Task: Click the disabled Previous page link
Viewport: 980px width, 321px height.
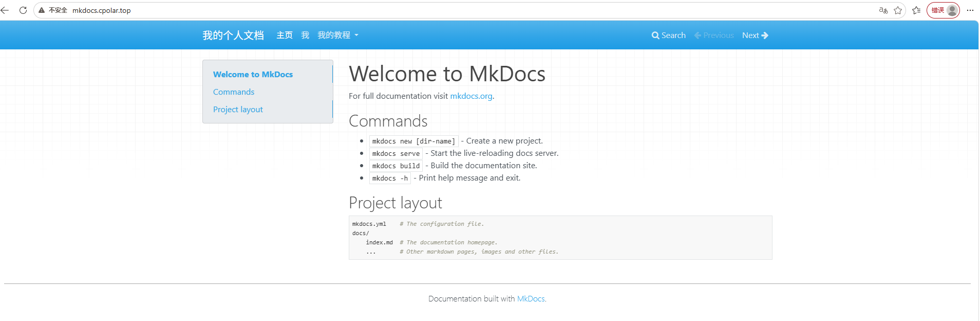Action: tap(714, 35)
